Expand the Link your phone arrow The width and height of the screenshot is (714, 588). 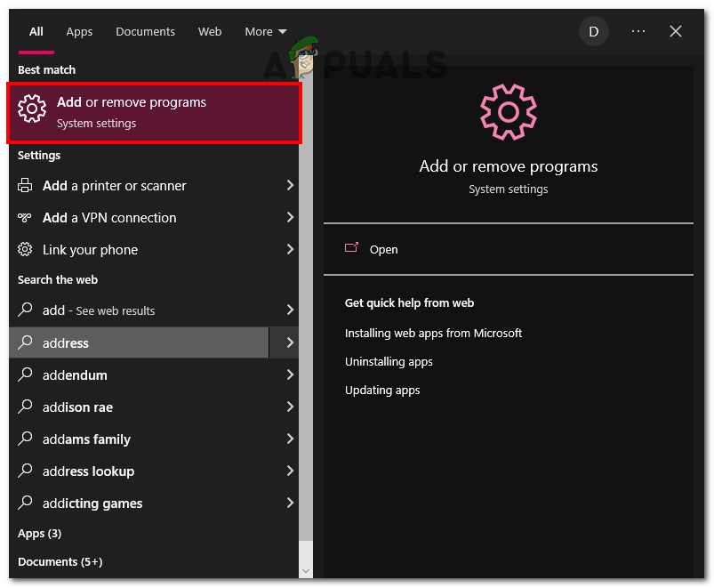(x=290, y=249)
